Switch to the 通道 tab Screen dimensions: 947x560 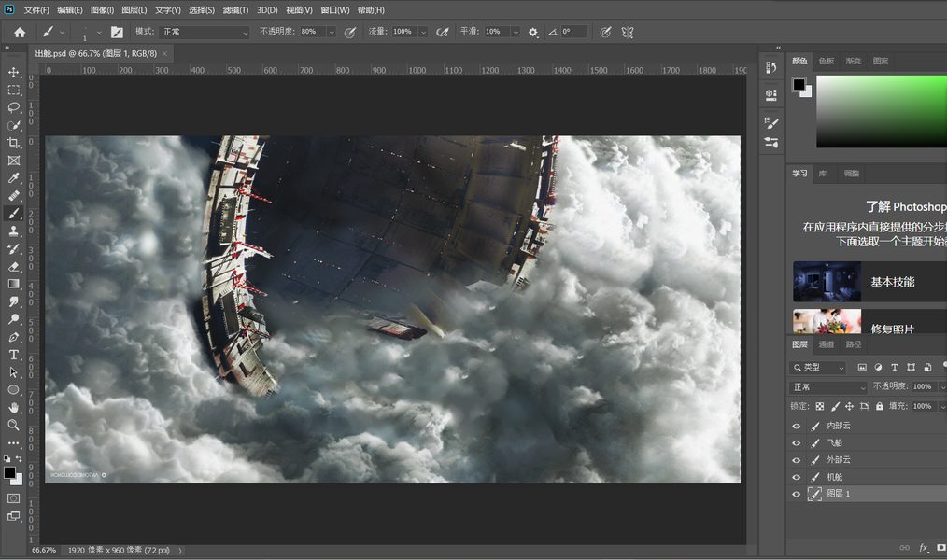(x=827, y=344)
